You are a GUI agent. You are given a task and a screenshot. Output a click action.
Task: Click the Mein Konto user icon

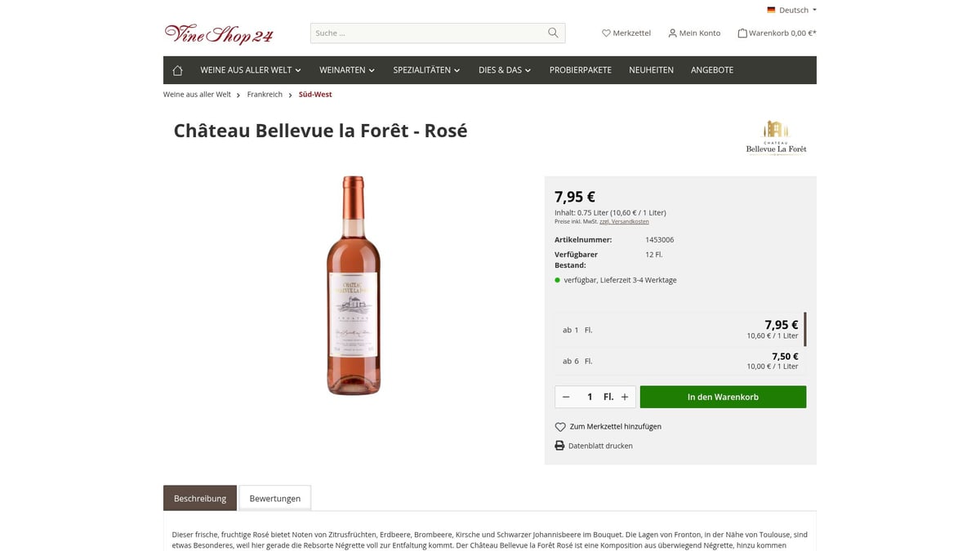click(x=671, y=33)
